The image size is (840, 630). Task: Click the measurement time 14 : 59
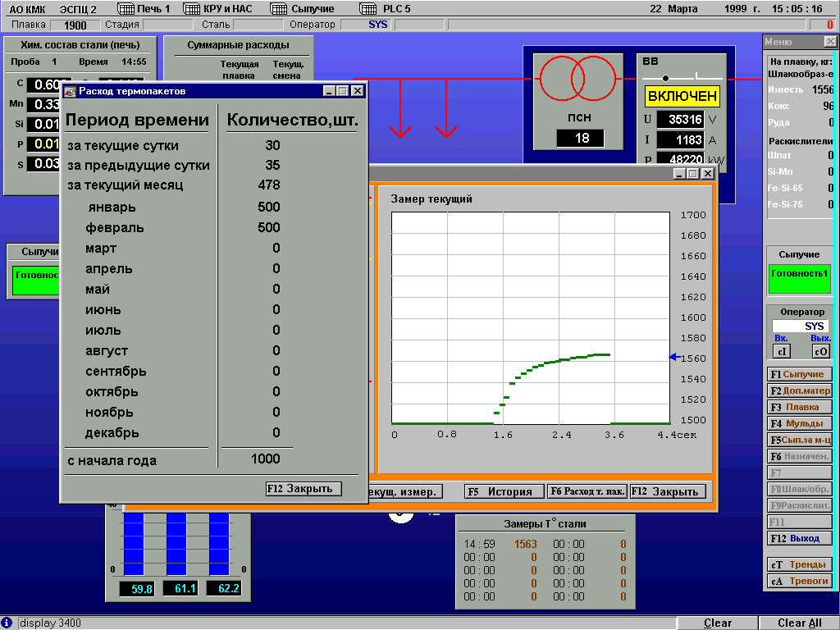coord(479,545)
